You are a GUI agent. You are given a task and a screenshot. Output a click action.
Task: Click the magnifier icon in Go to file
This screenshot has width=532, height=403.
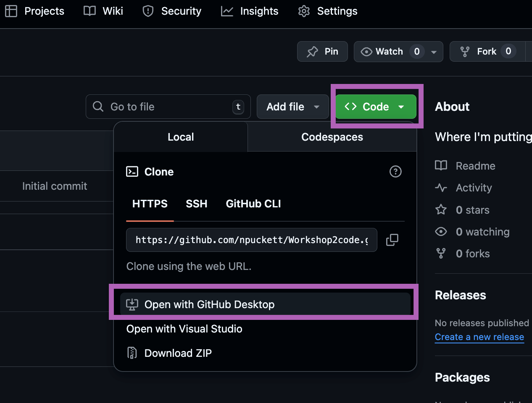click(x=98, y=107)
